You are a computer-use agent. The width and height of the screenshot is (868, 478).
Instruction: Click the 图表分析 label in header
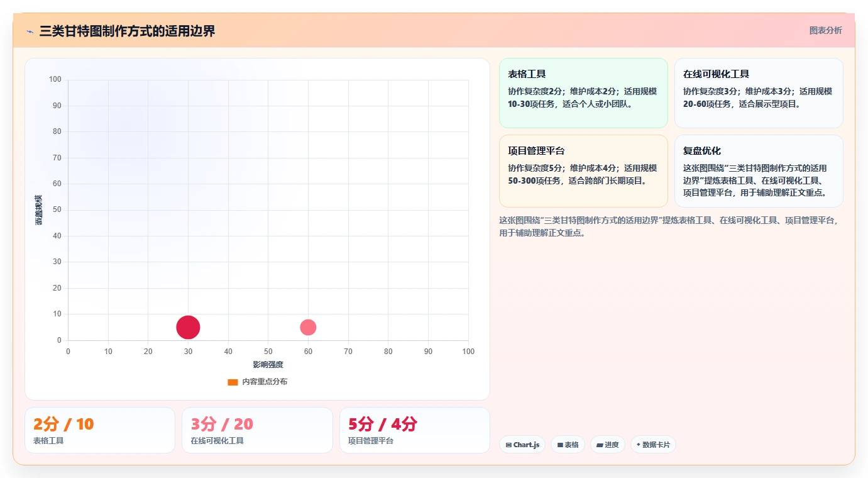tap(825, 30)
